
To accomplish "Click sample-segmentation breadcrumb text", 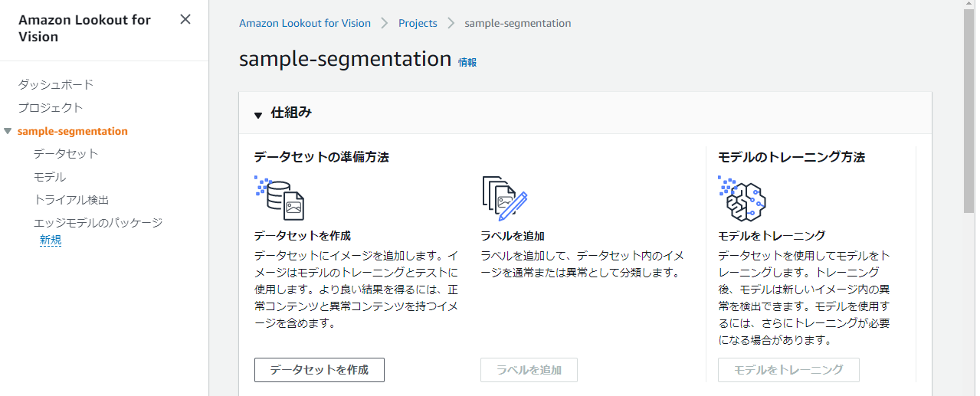I will (518, 23).
